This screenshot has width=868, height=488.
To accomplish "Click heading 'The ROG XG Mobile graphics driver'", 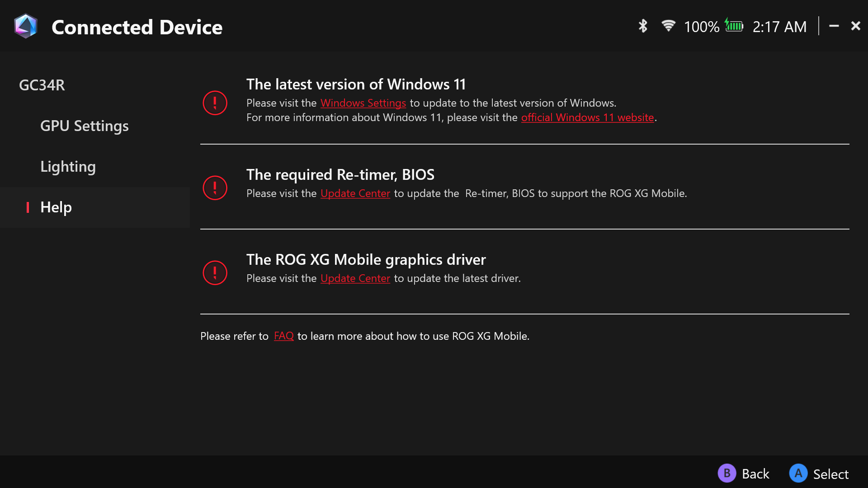I will (366, 259).
